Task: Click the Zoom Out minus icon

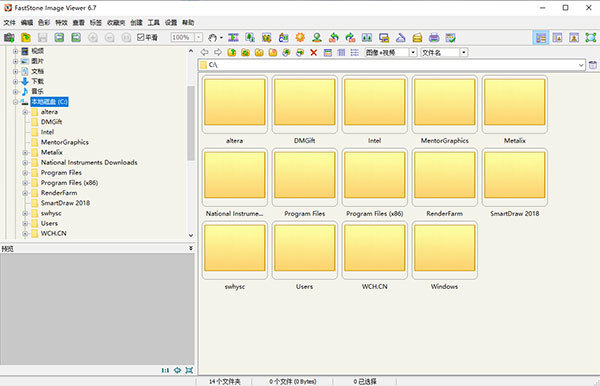Action: pos(109,37)
